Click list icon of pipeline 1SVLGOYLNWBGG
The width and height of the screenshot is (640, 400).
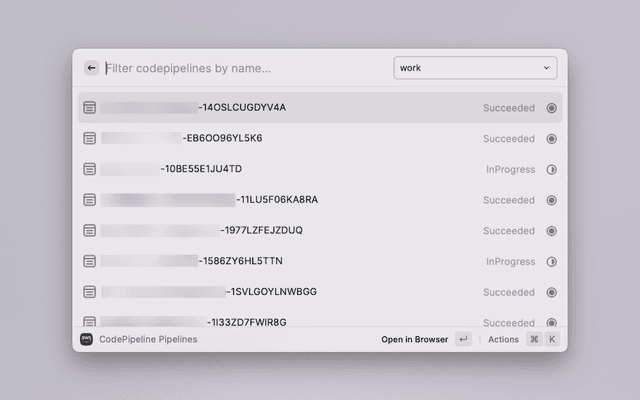(89, 292)
